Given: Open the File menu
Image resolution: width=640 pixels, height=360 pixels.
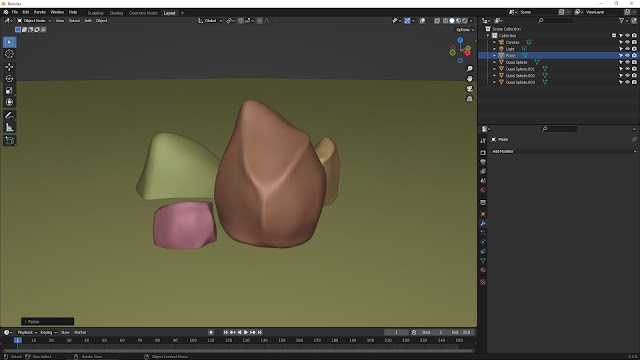Looking at the screenshot, I should (x=15, y=13).
